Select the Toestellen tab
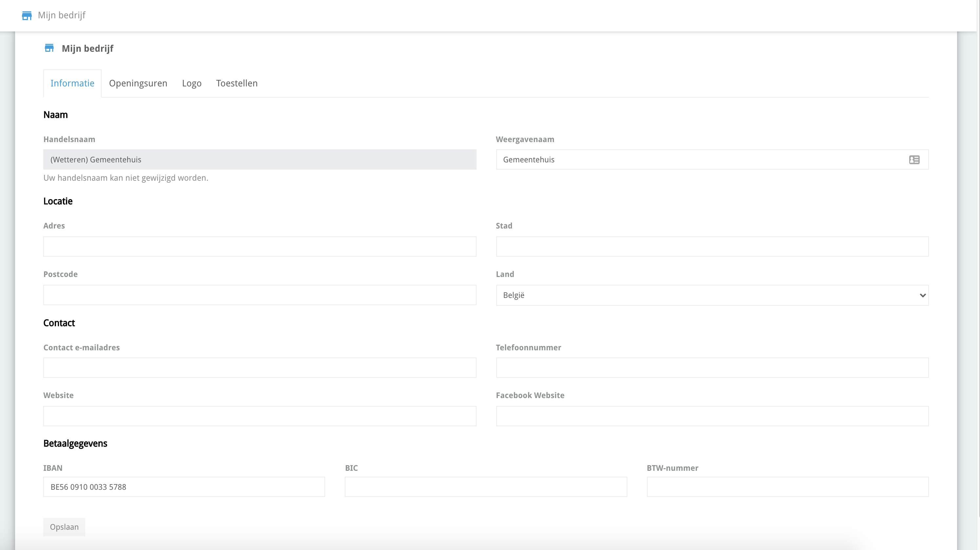The height and width of the screenshot is (550, 980). pyautogui.click(x=237, y=83)
